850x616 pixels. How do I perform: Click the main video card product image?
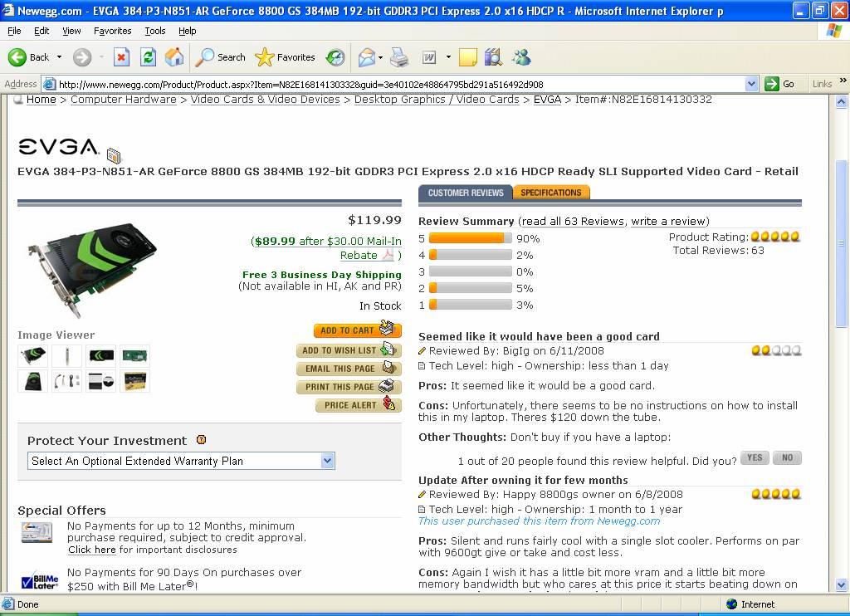(92, 270)
